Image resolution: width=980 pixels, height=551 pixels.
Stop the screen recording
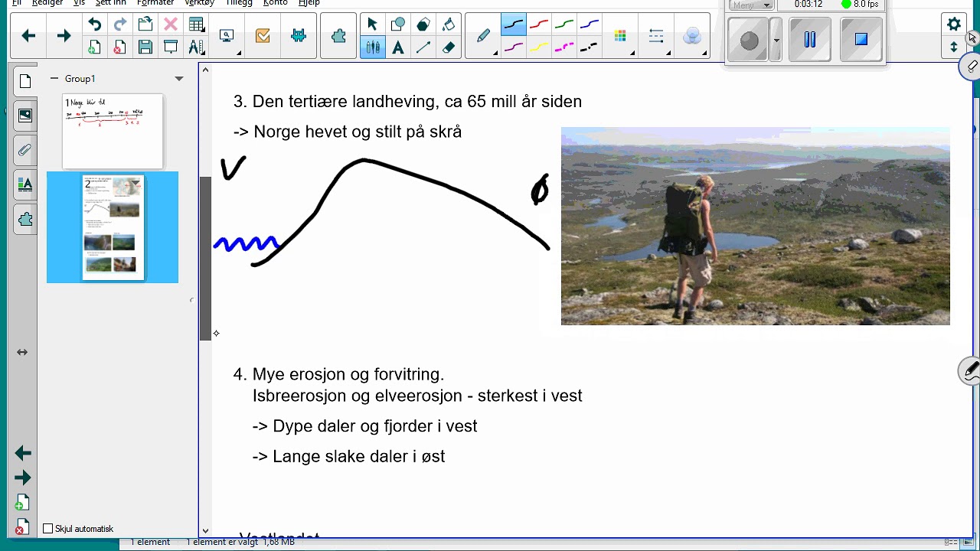pyautogui.click(x=861, y=40)
